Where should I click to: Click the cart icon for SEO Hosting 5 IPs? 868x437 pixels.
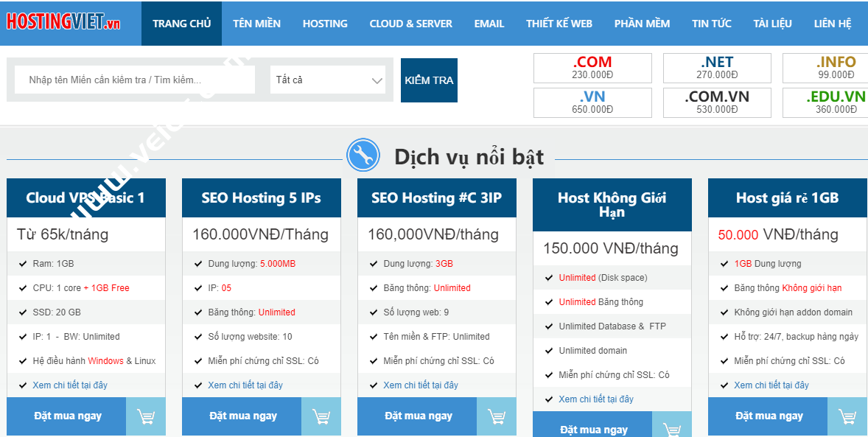(321, 416)
